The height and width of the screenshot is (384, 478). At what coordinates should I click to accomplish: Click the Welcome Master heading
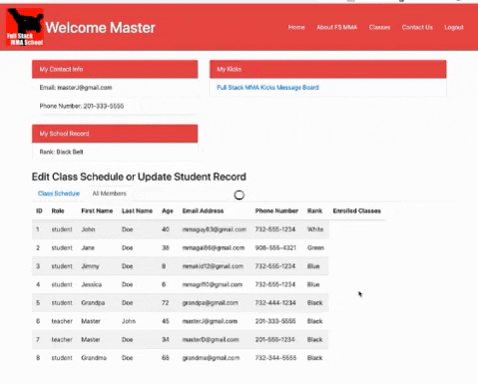click(100, 28)
